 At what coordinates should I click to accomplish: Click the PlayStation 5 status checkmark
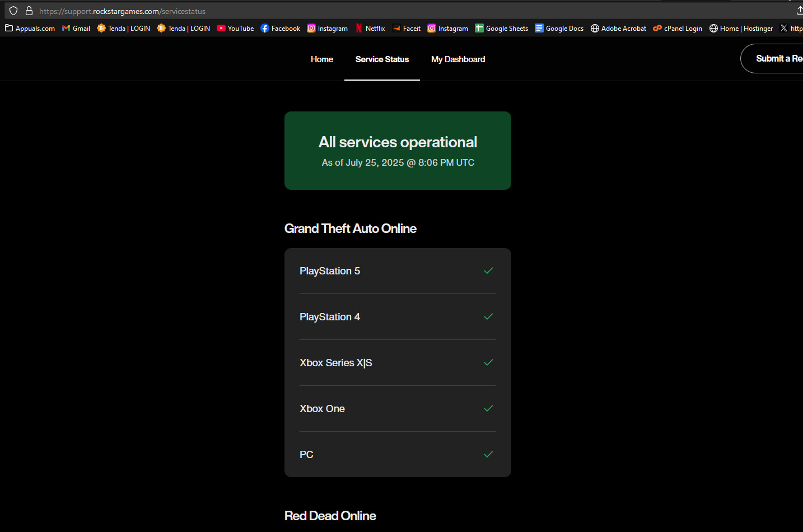pos(488,271)
